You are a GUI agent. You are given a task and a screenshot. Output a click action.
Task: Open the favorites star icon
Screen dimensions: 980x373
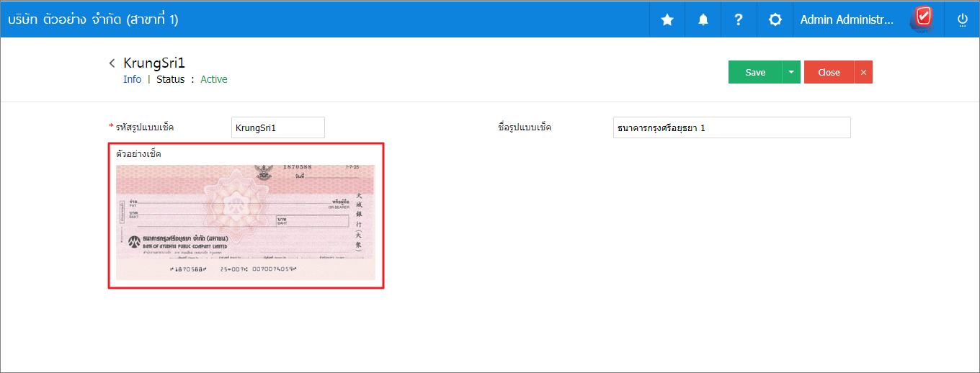[667, 19]
